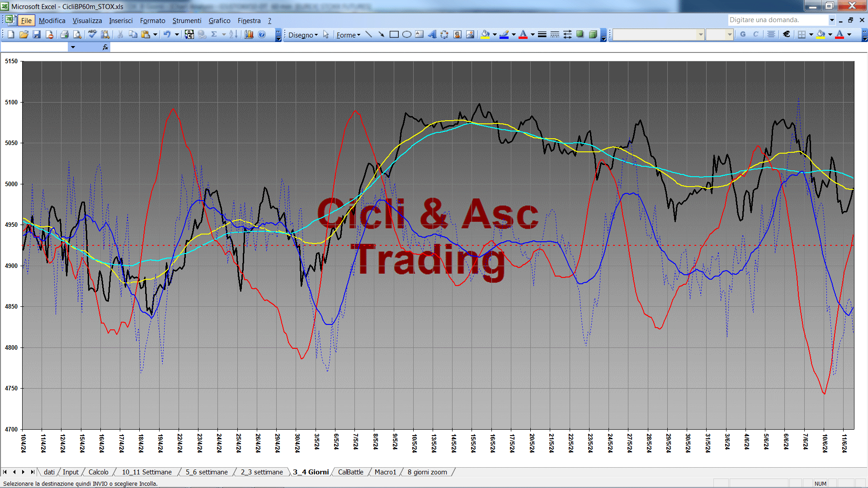Click the Paste clipboard icon
Image resolution: width=868 pixels, height=488 pixels.
145,34
